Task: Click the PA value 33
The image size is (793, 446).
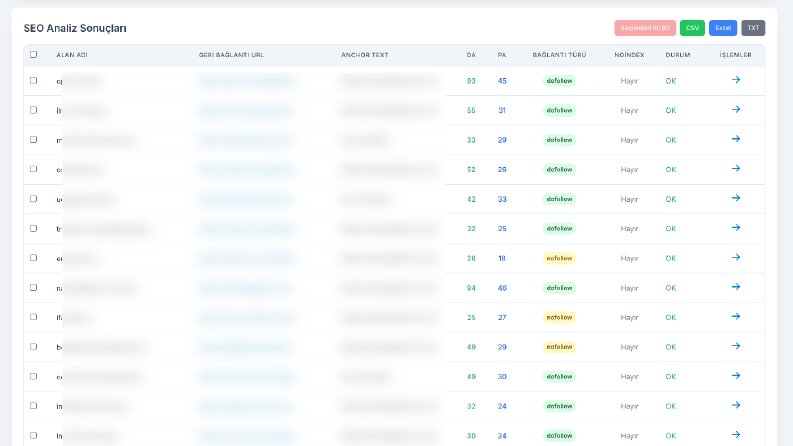Action: [x=502, y=199]
